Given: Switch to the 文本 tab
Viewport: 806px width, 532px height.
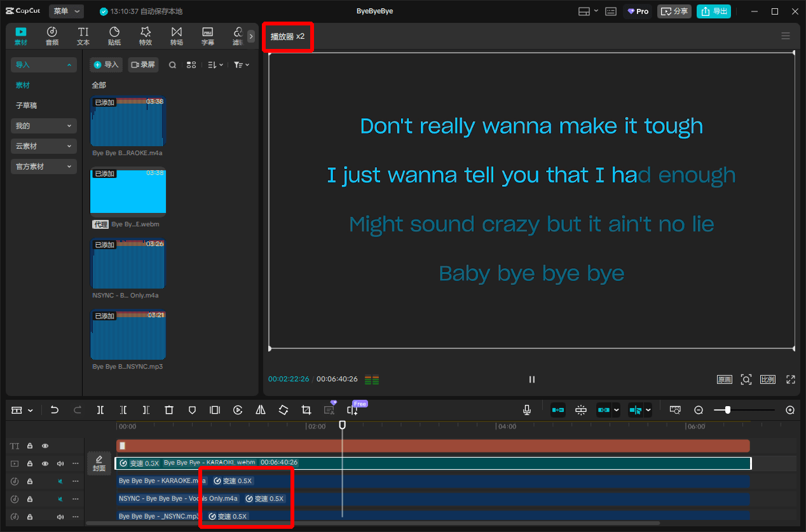Looking at the screenshot, I should point(83,36).
